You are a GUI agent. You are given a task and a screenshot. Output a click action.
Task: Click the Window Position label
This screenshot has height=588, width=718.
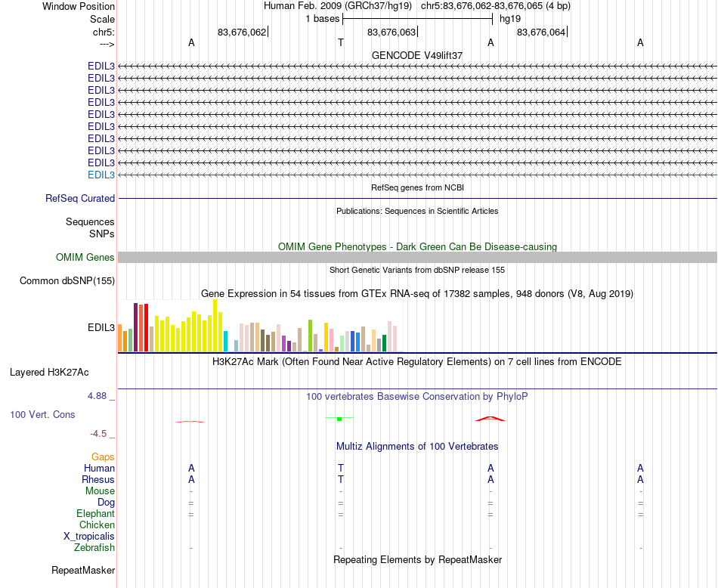pos(79,6)
